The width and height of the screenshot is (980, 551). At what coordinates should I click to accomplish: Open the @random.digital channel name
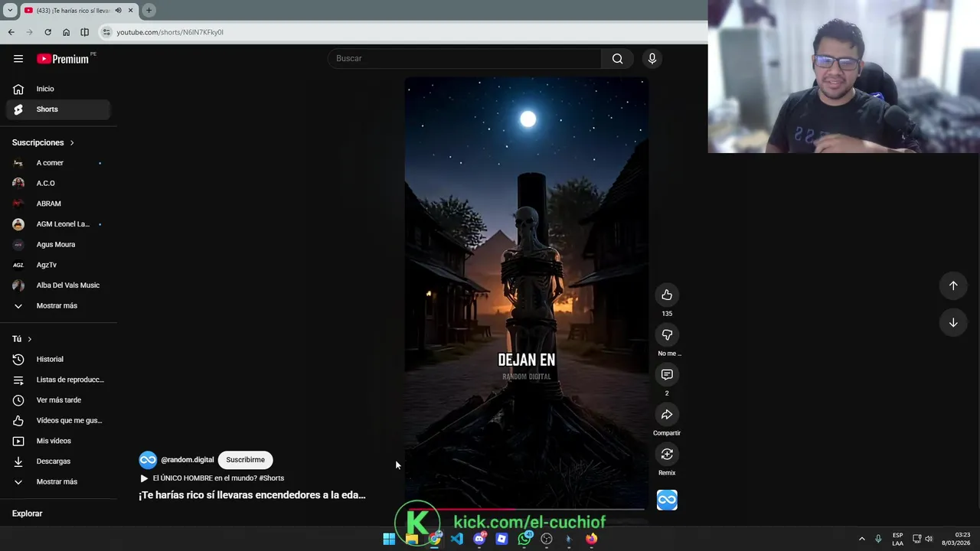[188, 460]
